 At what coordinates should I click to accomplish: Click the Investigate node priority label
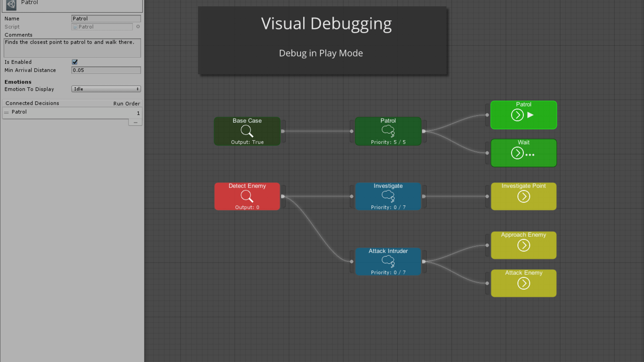point(388,207)
